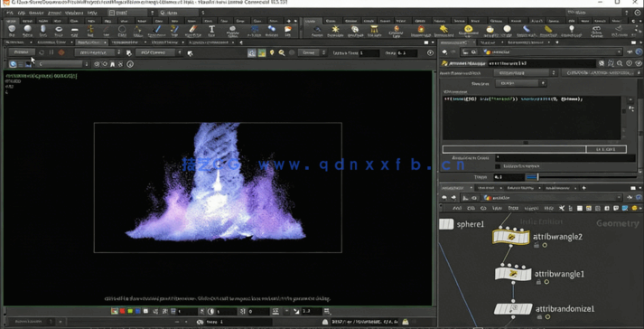Select the Distant Light shelf tool
The width and height of the screenshot is (644, 329).
click(x=443, y=30)
